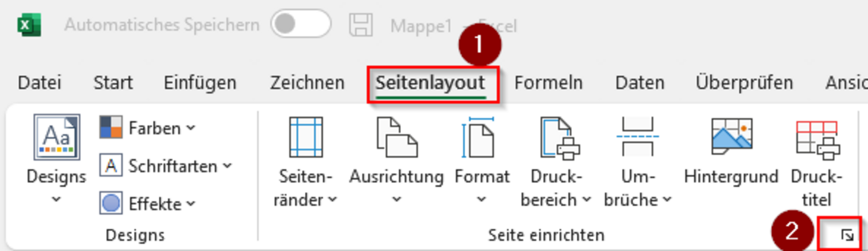The image size is (868, 251).
Task: Open Seite einrichten dialog launcher
Action: click(848, 235)
